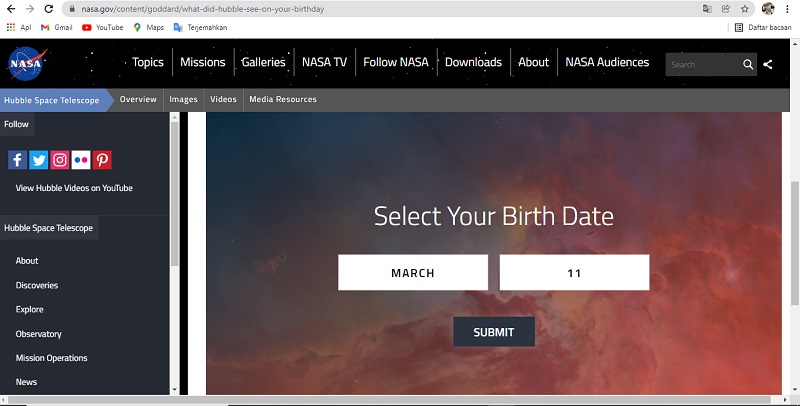Click the Hubble Space Telescope sidebar heading
This screenshot has height=406, width=800.
pyautogui.click(x=48, y=228)
